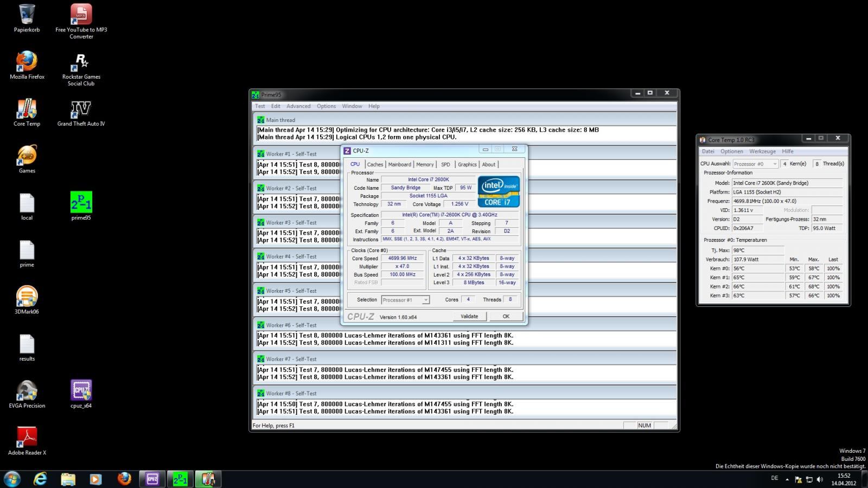The width and height of the screenshot is (868, 488).
Task: Select the Core Temp desktop icon
Action: (x=27, y=113)
